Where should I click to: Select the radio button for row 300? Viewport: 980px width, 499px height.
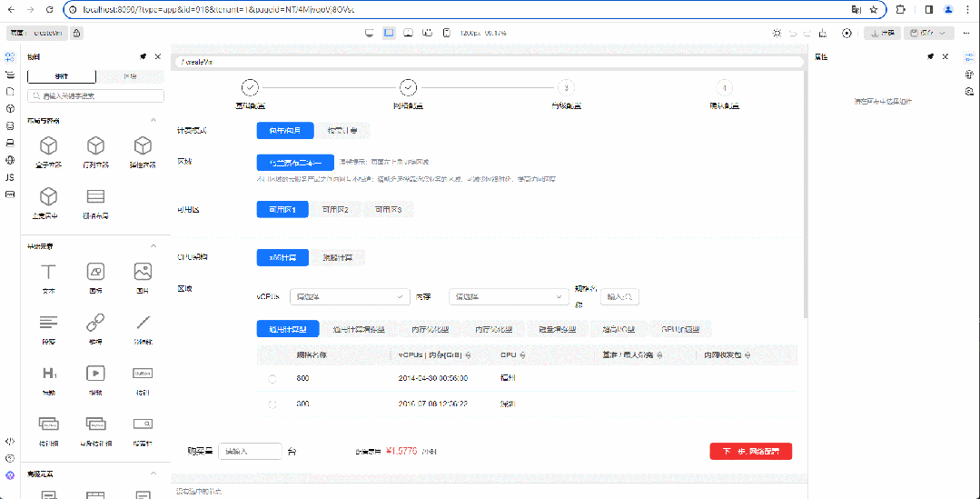coord(272,403)
